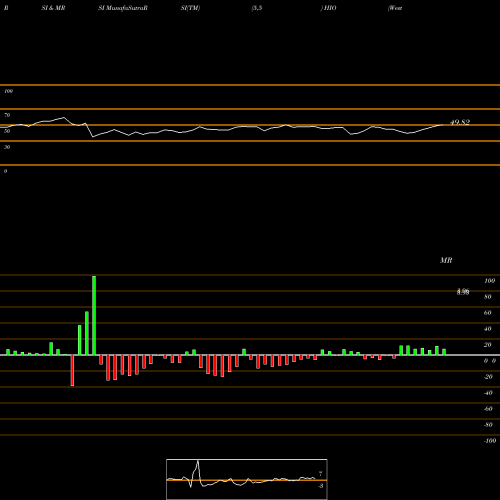Screen dimensions: 500x500
Task: Click the 'SI(TM)' header text
Action: [x=190, y=8]
